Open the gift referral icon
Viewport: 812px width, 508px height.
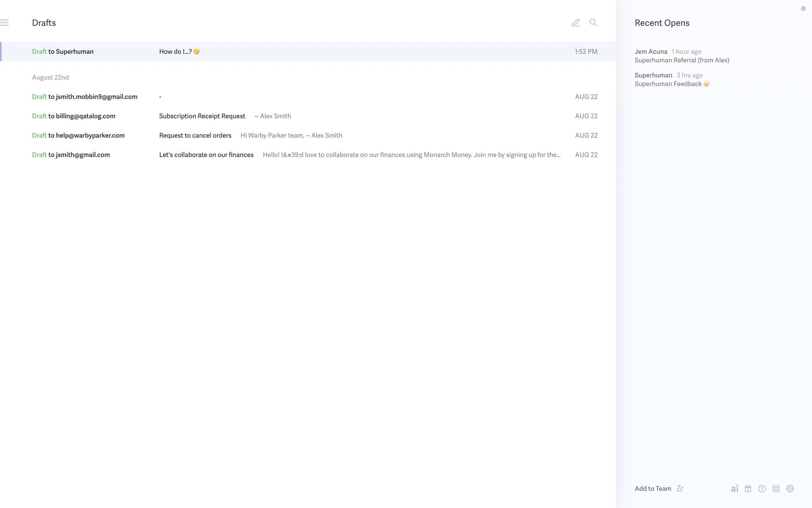click(748, 489)
